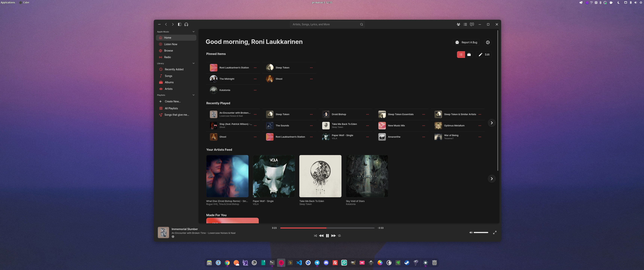This screenshot has width=644, height=270.
Task: Open options for pinned The Midnight
Action: [255, 79]
